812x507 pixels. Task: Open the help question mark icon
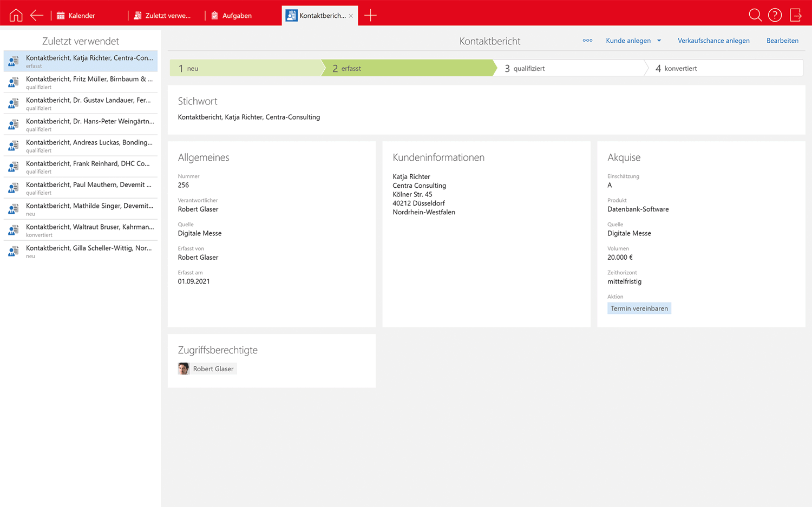tap(775, 15)
